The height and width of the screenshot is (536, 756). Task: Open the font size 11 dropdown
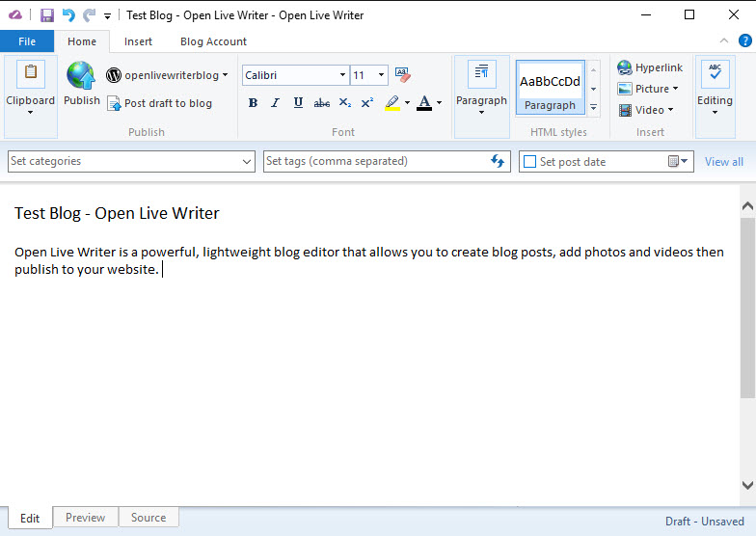[381, 75]
